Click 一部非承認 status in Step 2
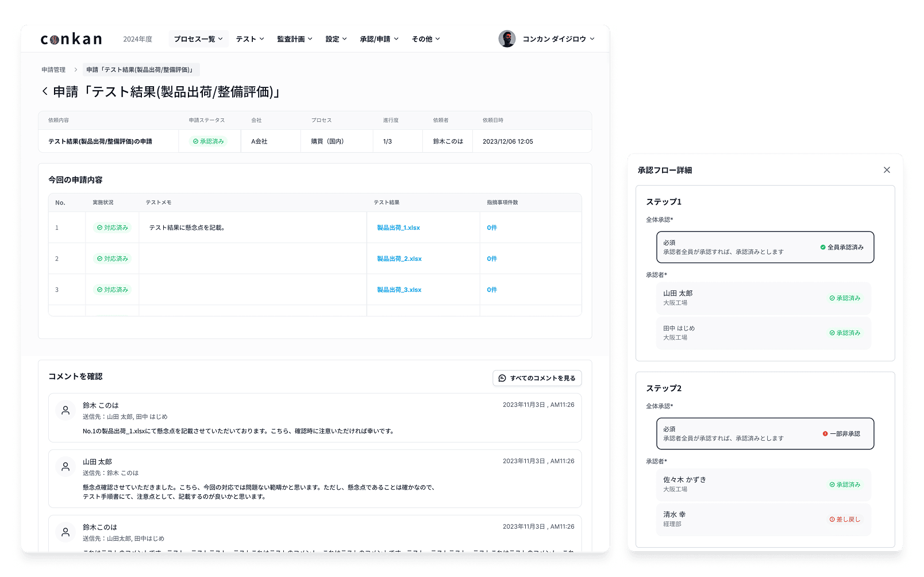Screen dimensions: 924x577 (x=841, y=434)
